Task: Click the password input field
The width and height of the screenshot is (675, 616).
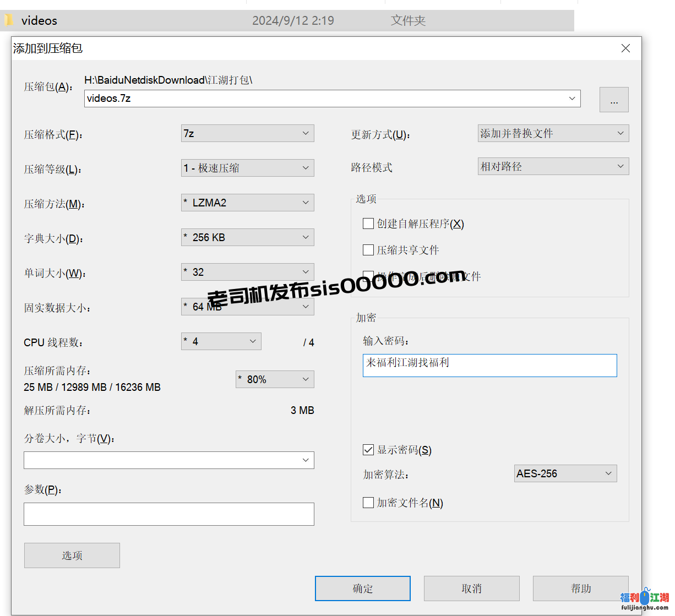Action: [489, 366]
